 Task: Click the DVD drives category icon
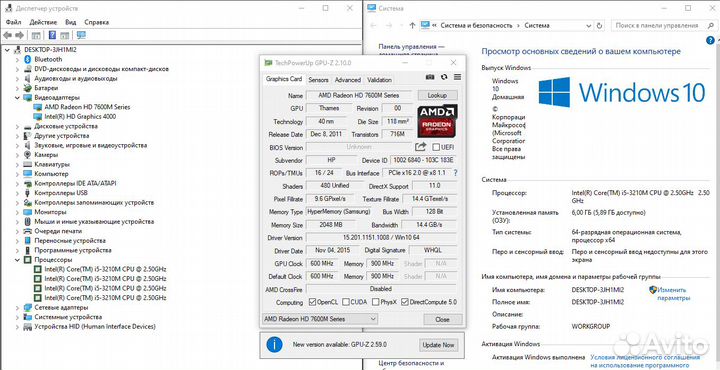(x=27, y=69)
